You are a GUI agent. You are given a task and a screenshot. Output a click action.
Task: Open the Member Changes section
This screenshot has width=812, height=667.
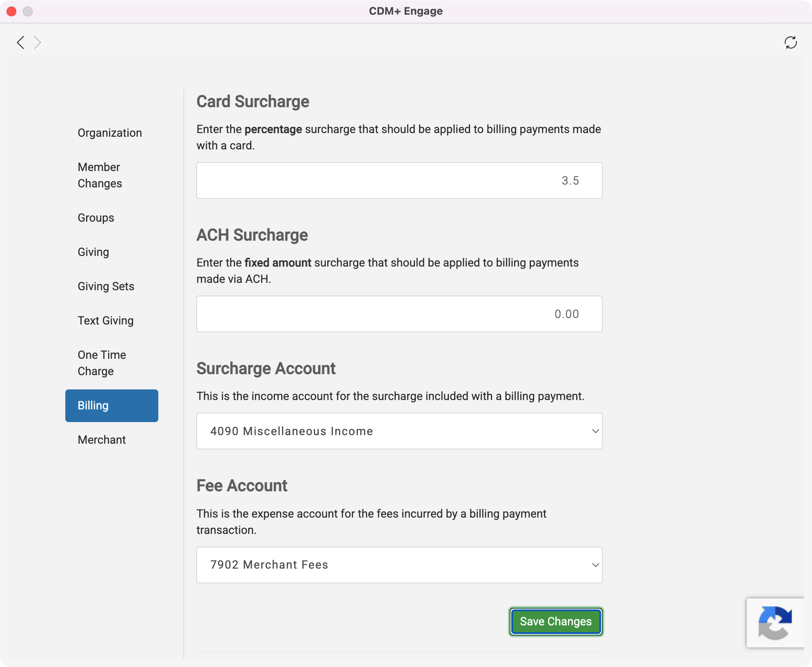point(100,176)
